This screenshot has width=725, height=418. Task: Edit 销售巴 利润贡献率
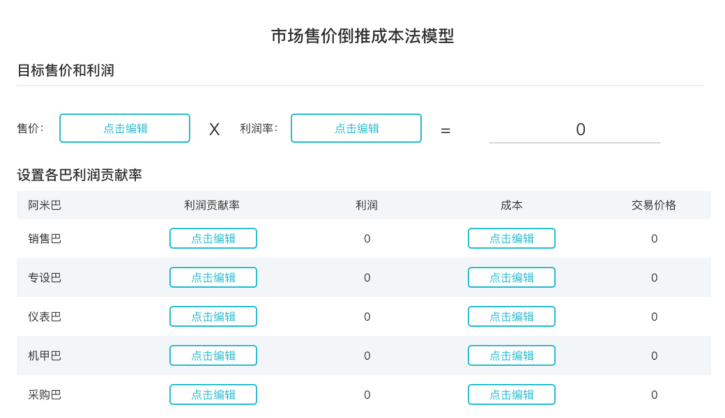[213, 238]
